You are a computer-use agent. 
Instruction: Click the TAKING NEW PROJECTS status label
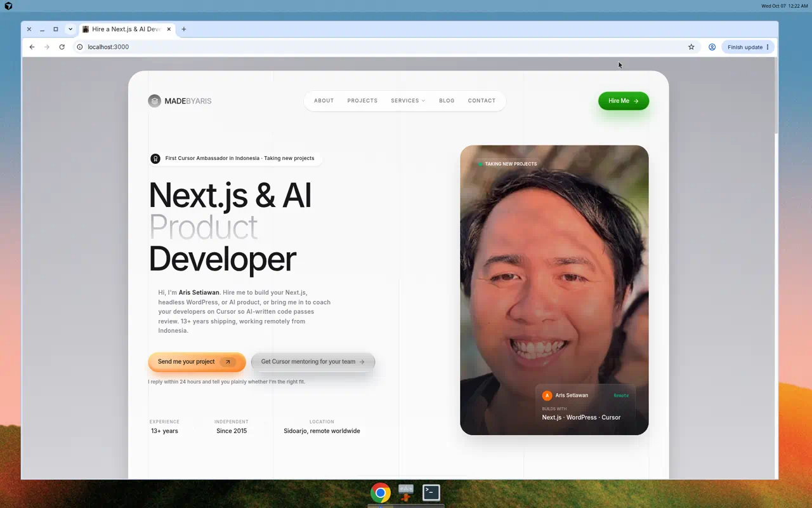pyautogui.click(x=507, y=164)
